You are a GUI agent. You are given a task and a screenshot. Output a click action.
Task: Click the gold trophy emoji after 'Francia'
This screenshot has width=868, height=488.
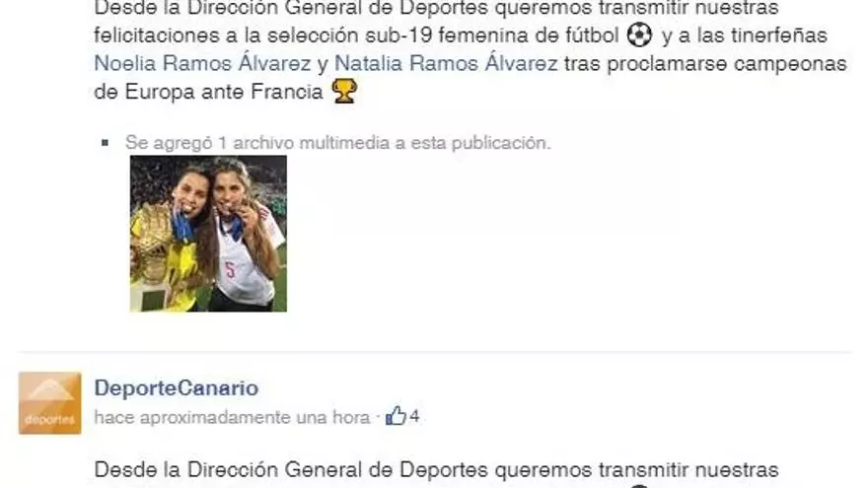pyautogui.click(x=344, y=92)
